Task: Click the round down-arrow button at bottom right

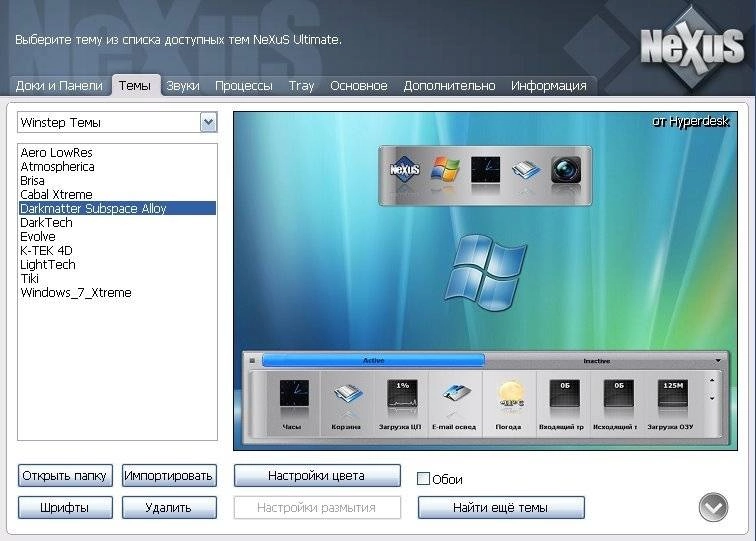Action: pos(713,507)
